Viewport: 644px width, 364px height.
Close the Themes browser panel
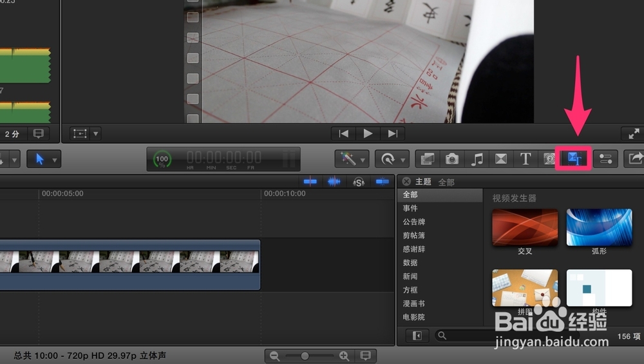click(x=406, y=182)
